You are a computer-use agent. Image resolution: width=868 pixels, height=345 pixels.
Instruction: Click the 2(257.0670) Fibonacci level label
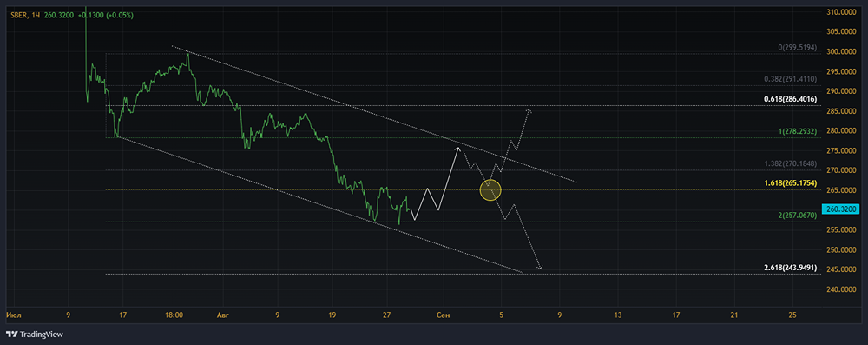tap(798, 215)
